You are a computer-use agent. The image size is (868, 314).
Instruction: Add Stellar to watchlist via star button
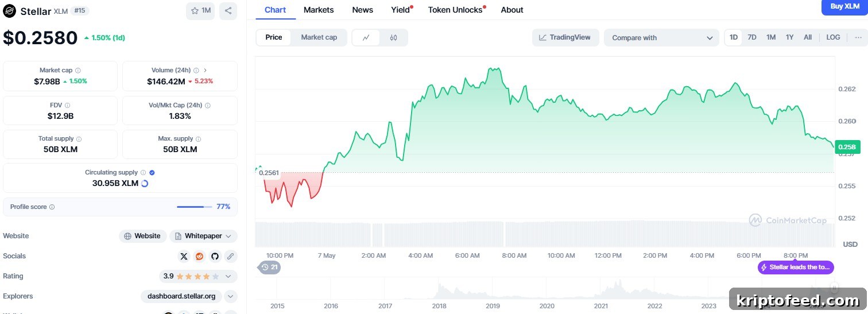pyautogui.click(x=200, y=11)
